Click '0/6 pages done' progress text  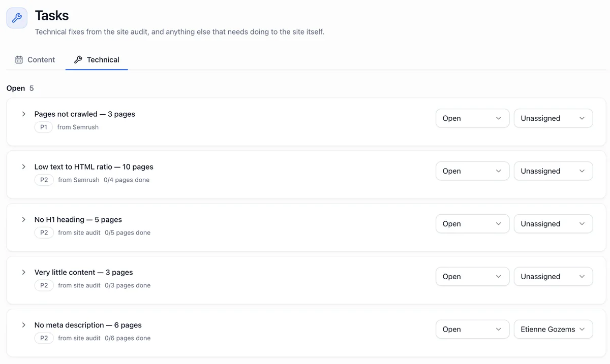(x=128, y=338)
